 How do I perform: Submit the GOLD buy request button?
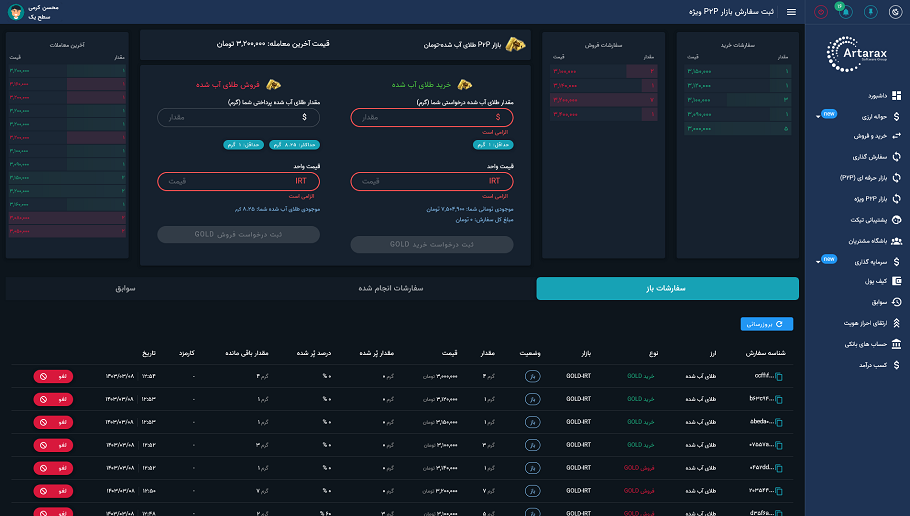click(x=432, y=244)
